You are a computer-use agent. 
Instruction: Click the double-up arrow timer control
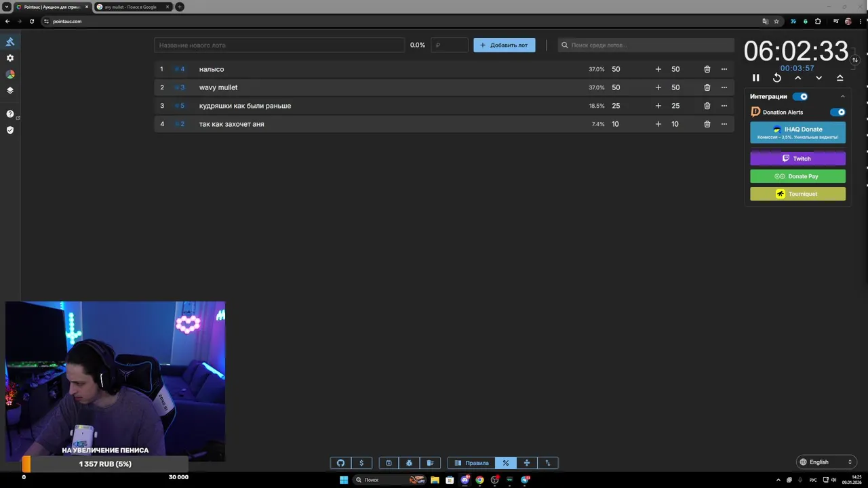pos(840,78)
